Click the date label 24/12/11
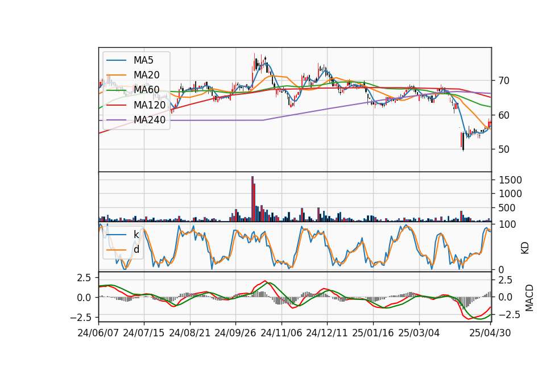This screenshot has width=546, height=392. pyautogui.click(x=327, y=333)
